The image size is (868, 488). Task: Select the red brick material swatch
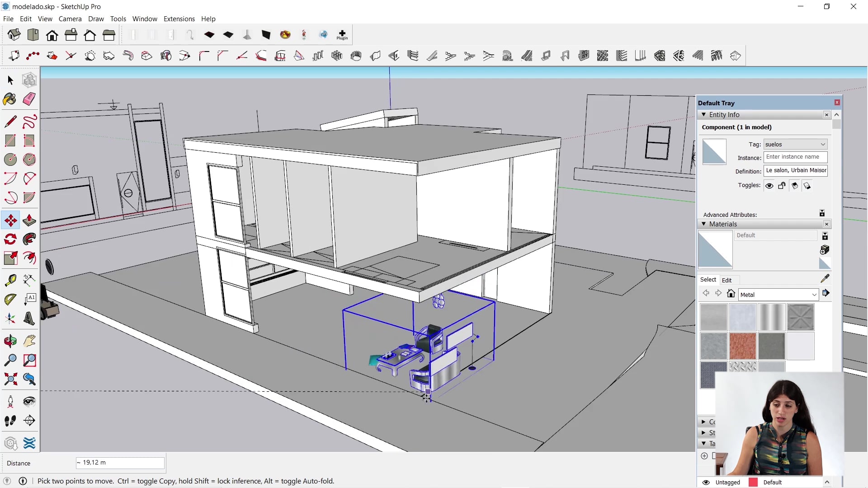pyautogui.click(x=742, y=346)
